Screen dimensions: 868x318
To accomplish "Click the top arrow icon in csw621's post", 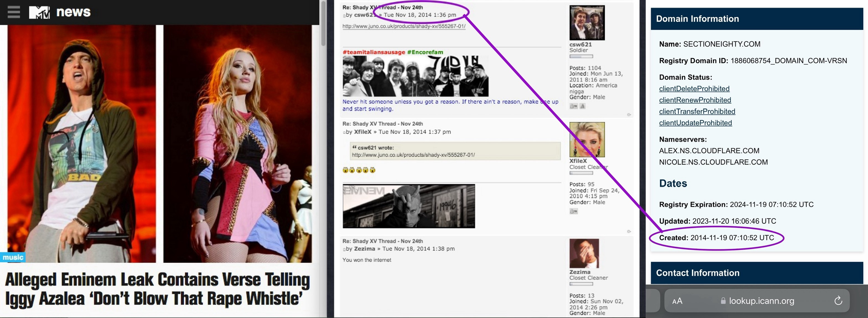I will click(x=629, y=115).
